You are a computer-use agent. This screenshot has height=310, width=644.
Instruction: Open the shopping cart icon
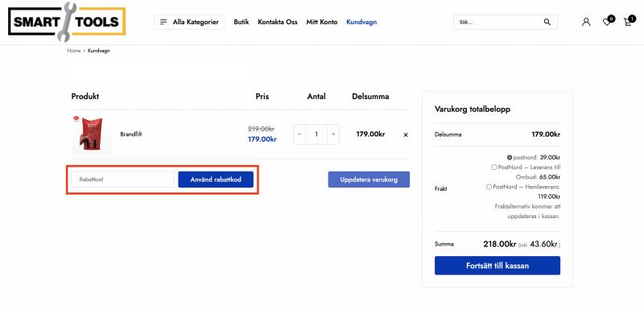628,23
